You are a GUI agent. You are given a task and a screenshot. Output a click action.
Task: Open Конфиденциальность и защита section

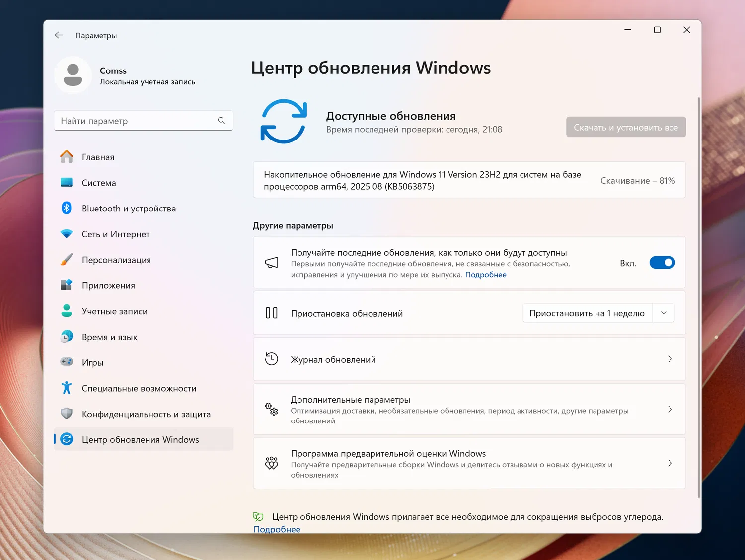[144, 414]
